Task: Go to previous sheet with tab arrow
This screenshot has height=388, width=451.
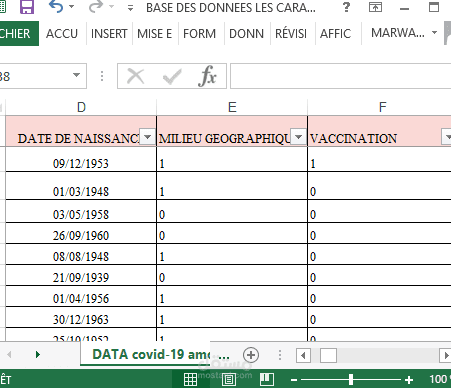Action: 9,354
